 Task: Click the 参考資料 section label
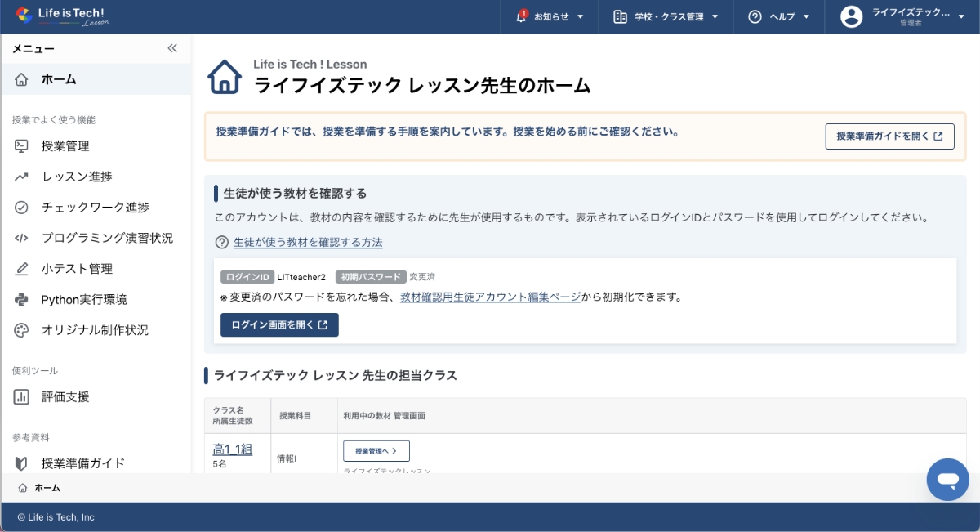[x=30, y=437]
